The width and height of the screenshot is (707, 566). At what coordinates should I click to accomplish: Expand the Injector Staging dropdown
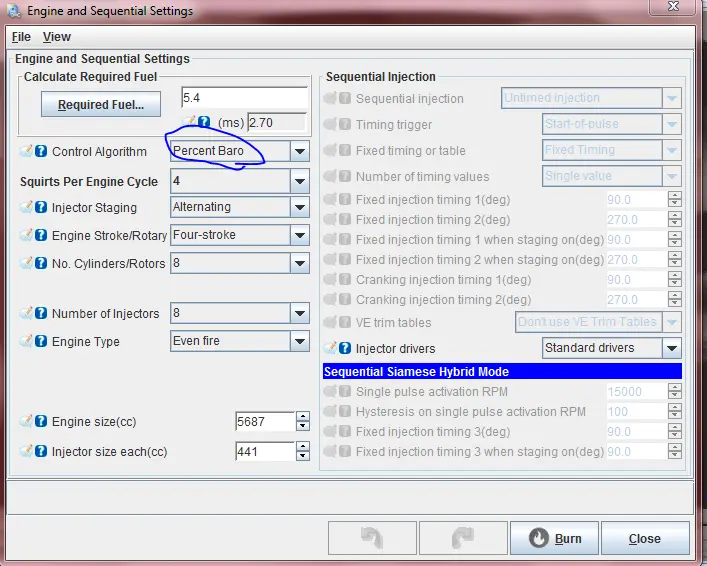click(300, 207)
